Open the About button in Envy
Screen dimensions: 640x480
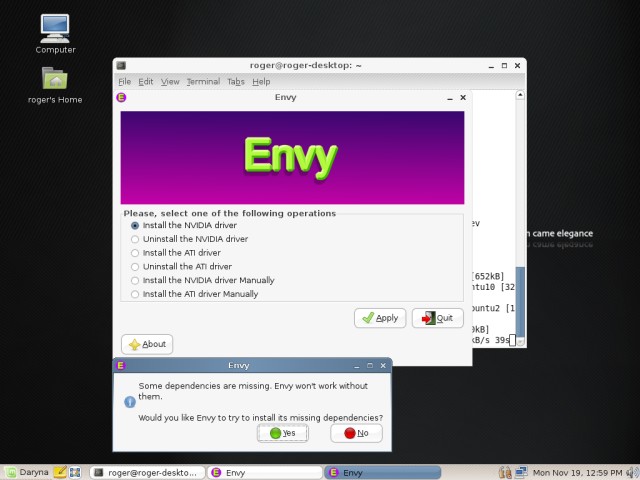147,344
